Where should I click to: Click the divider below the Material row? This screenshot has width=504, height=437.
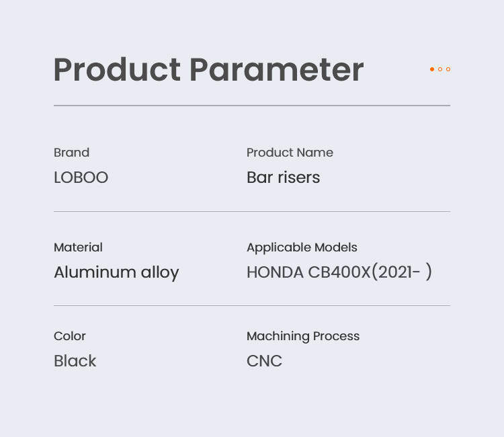tap(252, 306)
